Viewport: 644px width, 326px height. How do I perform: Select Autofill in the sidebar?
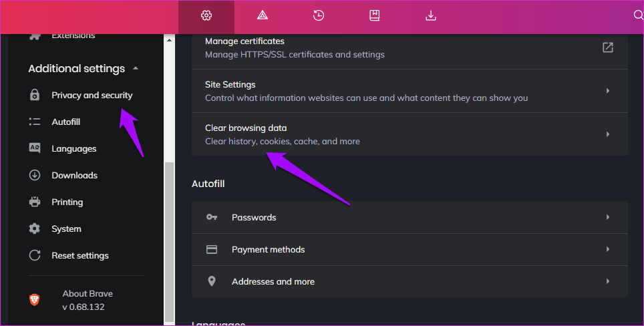pos(65,122)
